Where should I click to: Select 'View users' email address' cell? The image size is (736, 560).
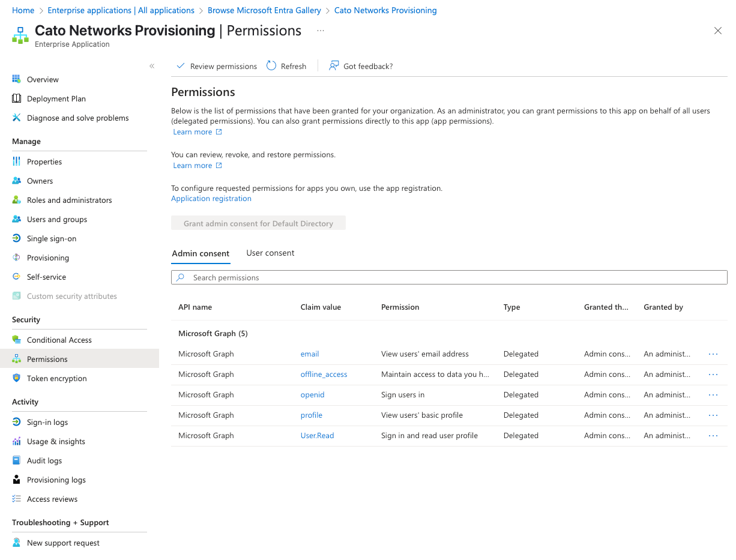click(x=425, y=354)
